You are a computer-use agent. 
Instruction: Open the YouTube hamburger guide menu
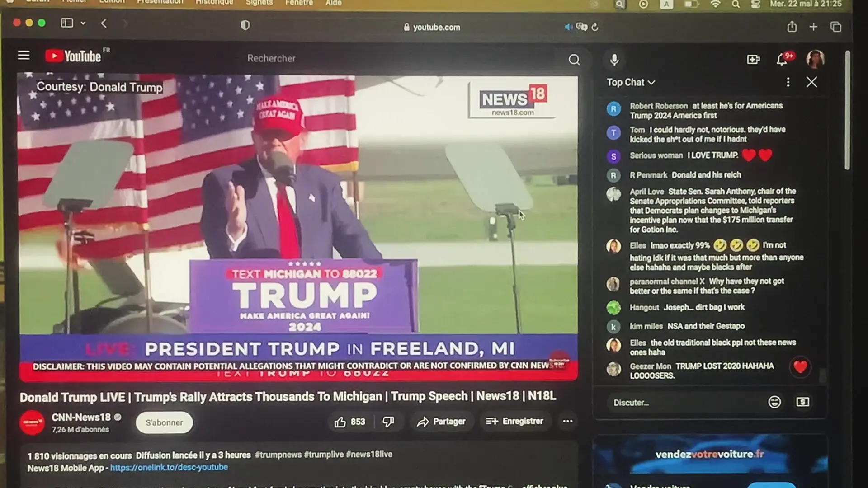(24, 56)
